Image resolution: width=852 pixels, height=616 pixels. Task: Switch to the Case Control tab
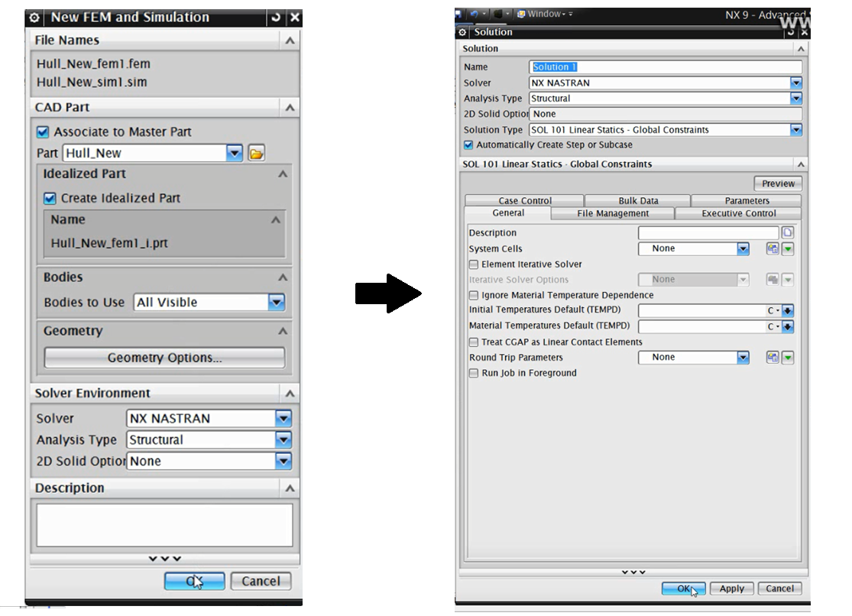pos(524,201)
